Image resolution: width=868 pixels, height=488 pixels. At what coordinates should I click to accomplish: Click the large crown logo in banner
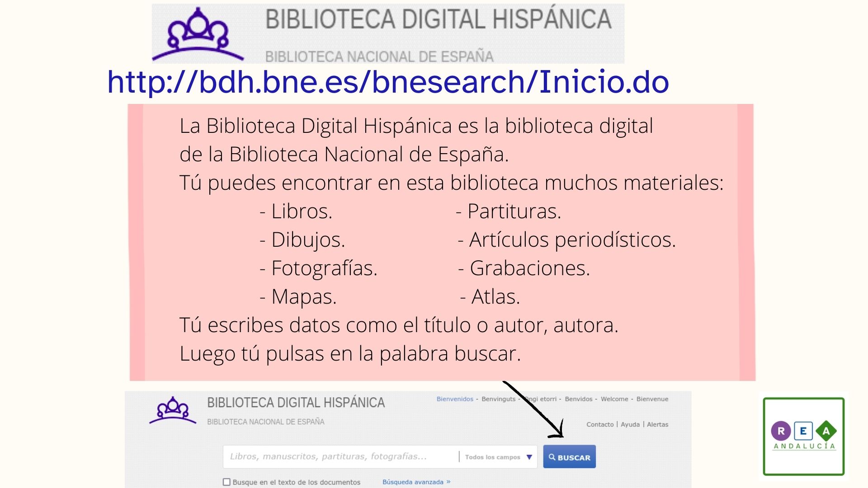tap(198, 34)
